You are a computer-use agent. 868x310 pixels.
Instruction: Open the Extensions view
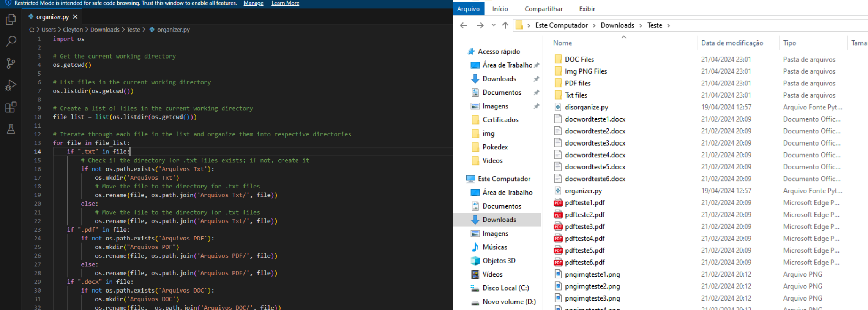point(11,107)
